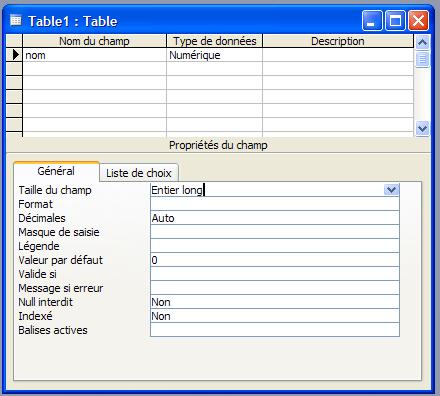Screen dimensions: 440x396
Task: Click the nom field name cell
Action: pos(94,55)
